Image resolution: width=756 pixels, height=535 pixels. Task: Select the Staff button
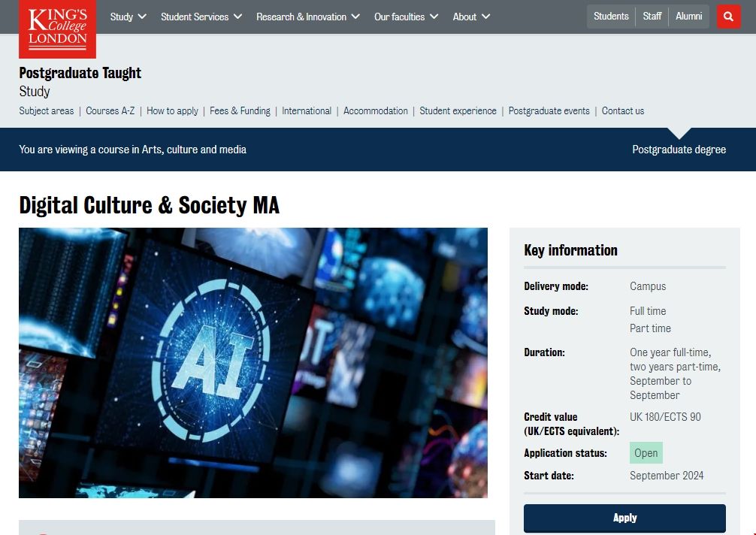tap(652, 17)
